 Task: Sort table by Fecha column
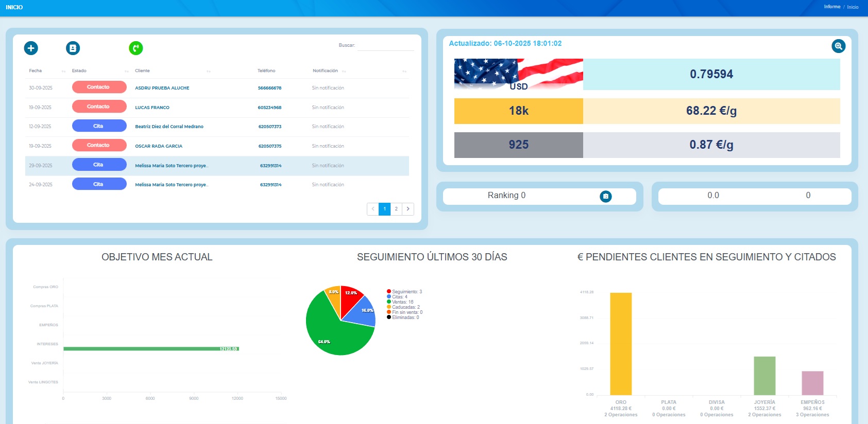click(x=36, y=70)
